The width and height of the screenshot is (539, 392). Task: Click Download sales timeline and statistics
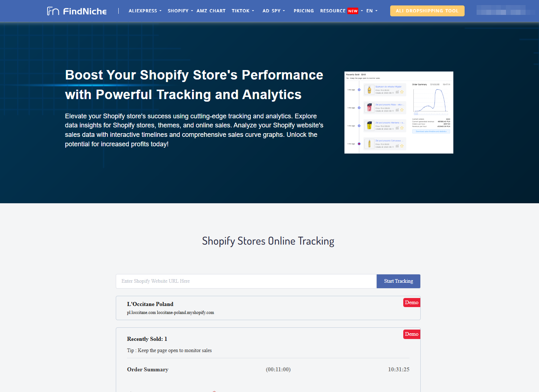point(431,131)
